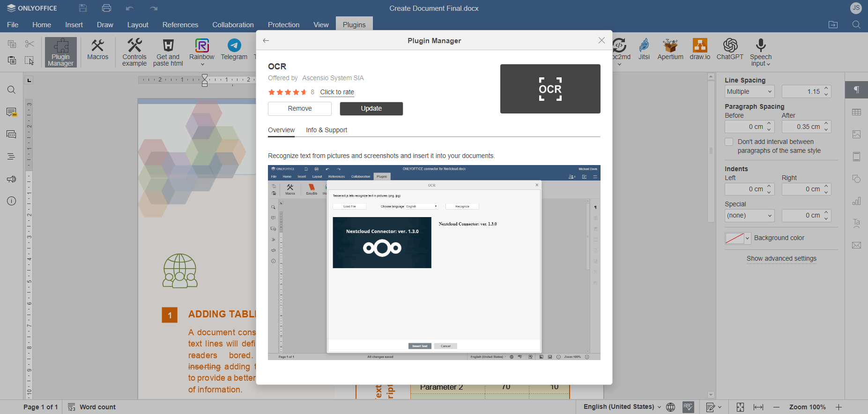Click the Select all icon

pyautogui.click(x=30, y=60)
